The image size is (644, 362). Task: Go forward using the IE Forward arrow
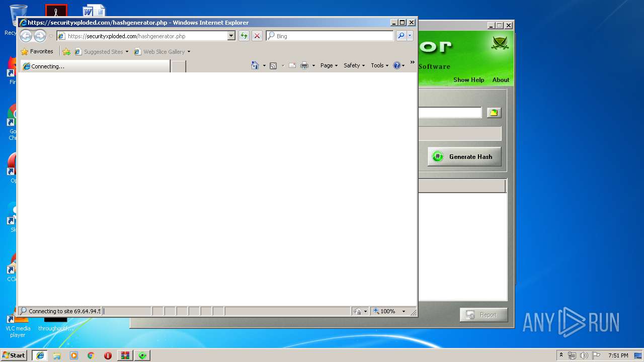click(x=40, y=36)
